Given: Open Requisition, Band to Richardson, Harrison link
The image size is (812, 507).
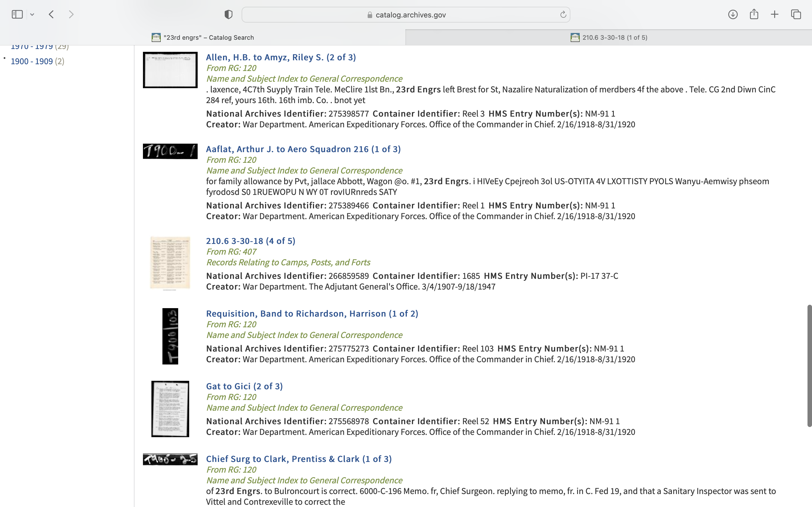Looking at the screenshot, I should pyautogui.click(x=312, y=313).
